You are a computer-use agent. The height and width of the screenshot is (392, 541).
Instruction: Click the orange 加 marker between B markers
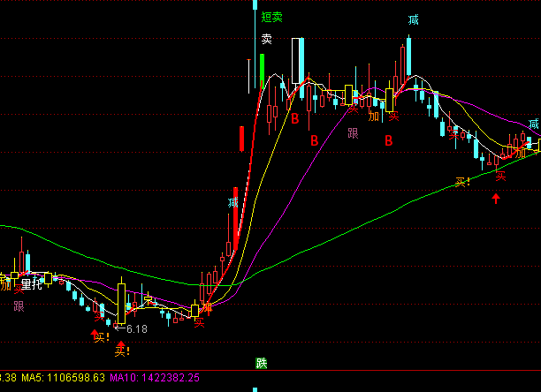point(373,116)
